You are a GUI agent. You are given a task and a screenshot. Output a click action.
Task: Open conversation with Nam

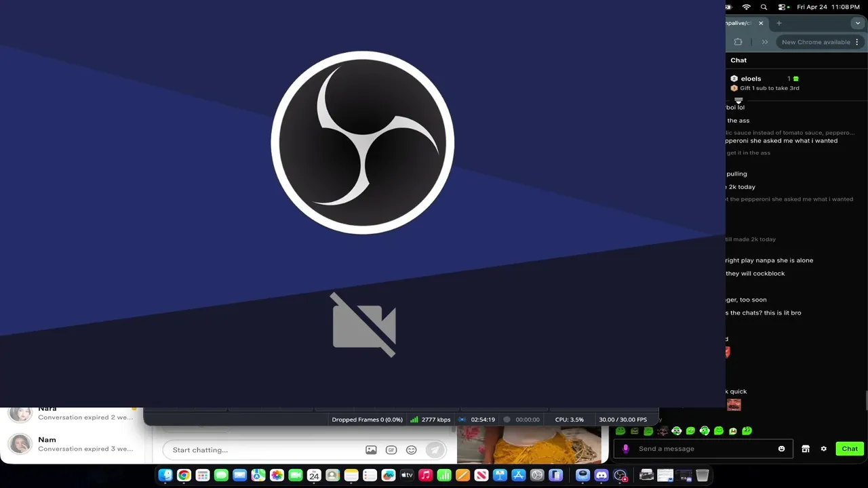pyautogui.click(x=71, y=444)
